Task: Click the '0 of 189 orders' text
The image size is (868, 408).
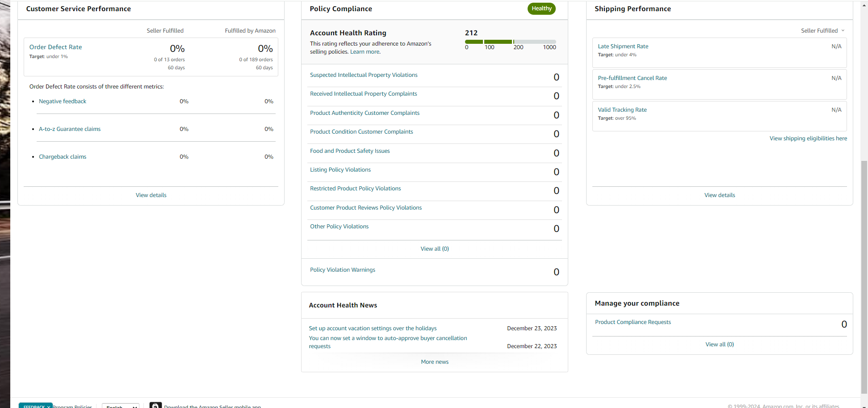Action: 256,60
